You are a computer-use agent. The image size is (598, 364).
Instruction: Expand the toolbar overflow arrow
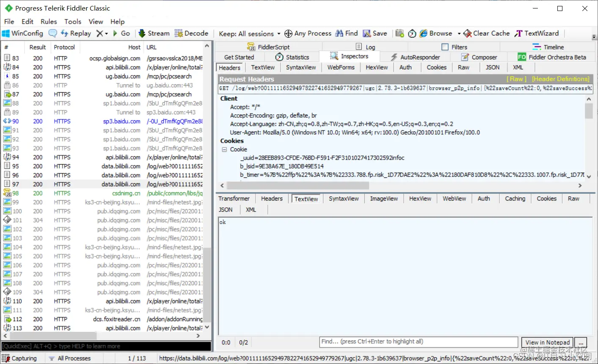point(594,37)
